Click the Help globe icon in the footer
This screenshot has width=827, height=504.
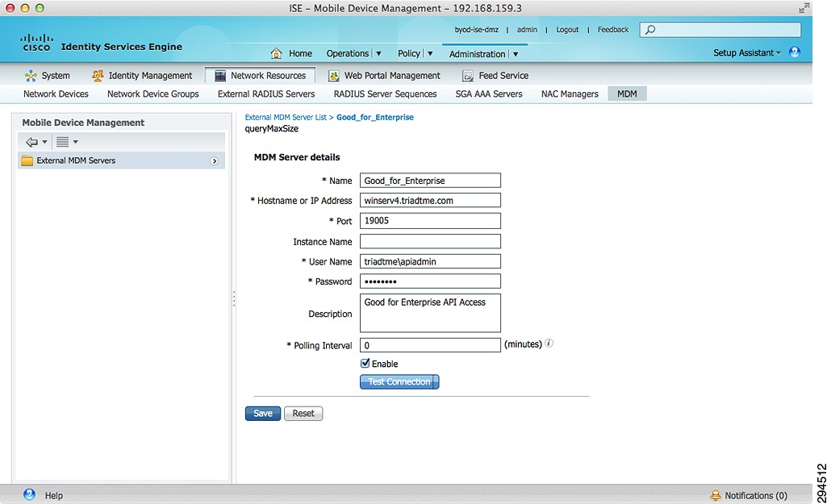30,494
